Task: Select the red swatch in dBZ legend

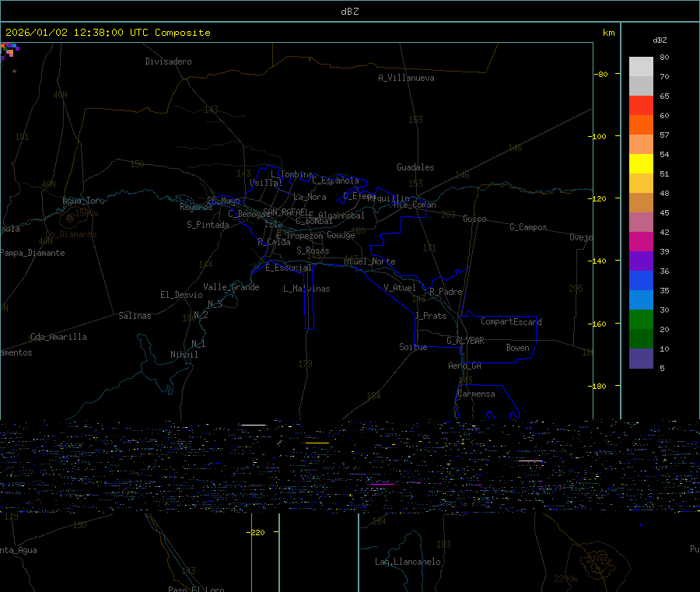Action: (x=641, y=105)
